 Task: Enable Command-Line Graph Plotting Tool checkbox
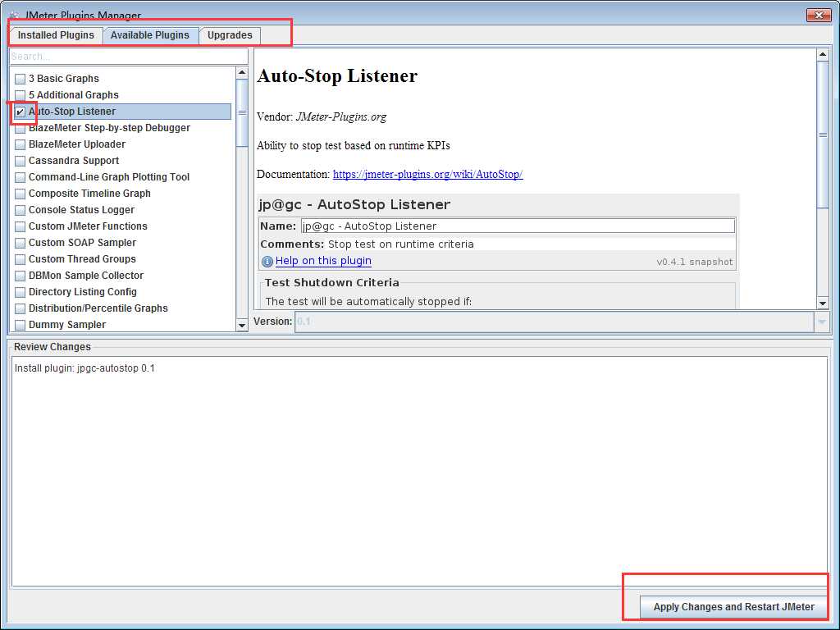21,177
